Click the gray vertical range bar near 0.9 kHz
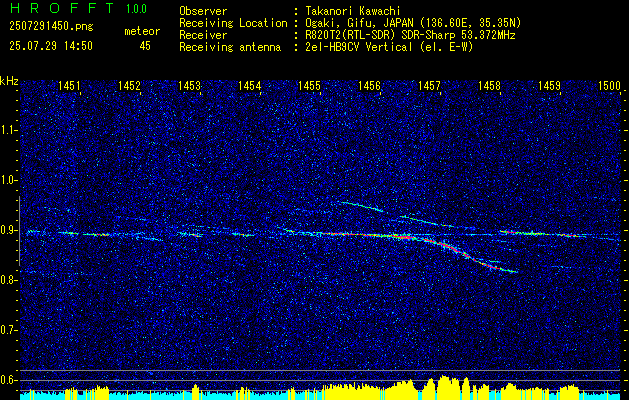This screenshot has height=400, width=629. pyautogui.click(x=19, y=231)
